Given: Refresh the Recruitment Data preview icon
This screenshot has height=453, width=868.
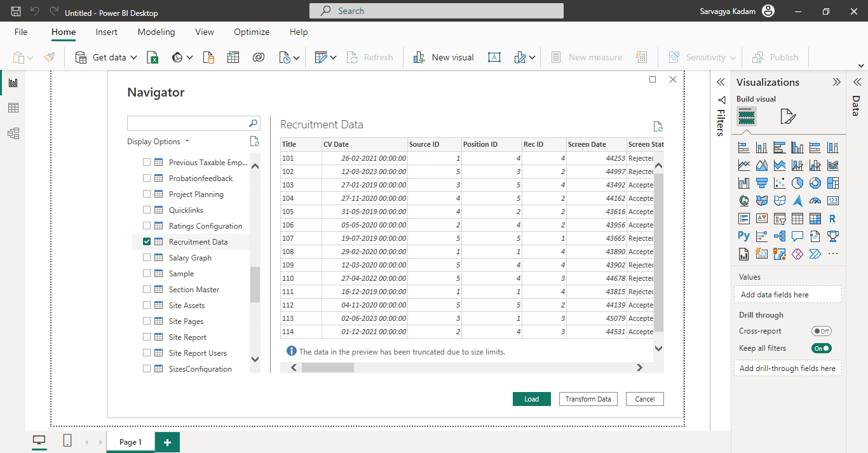Looking at the screenshot, I should (x=658, y=126).
